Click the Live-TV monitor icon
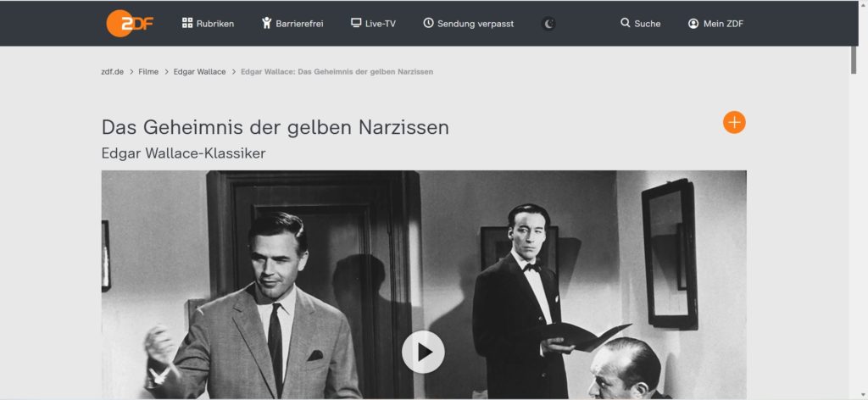 (356, 23)
